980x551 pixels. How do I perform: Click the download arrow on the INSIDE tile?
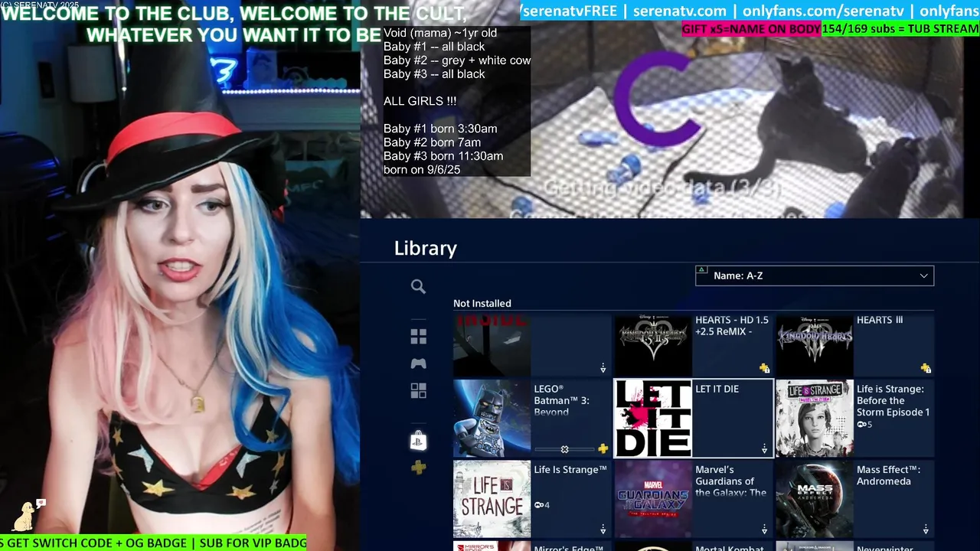603,368
